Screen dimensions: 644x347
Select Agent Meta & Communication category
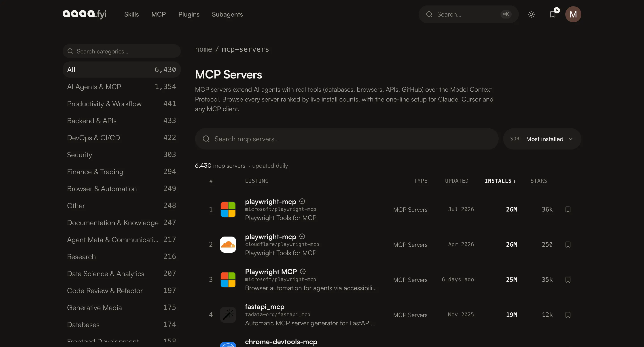coord(121,239)
